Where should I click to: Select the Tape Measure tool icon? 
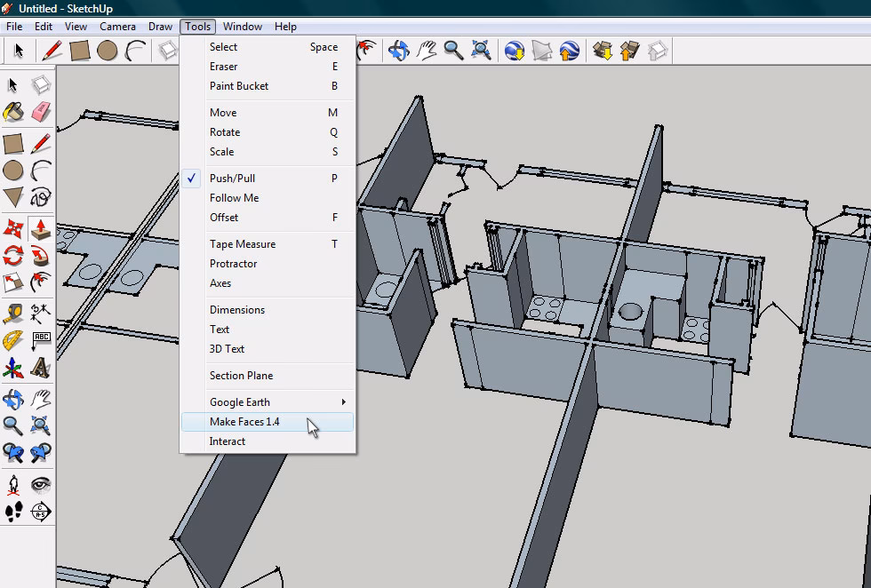click(x=13, y=313)
